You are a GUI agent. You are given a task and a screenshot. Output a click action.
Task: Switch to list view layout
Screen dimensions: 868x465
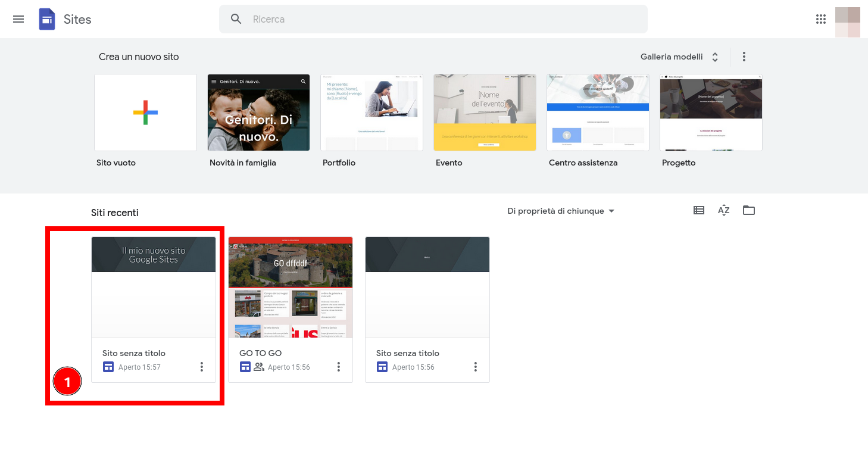pos(699,210)
